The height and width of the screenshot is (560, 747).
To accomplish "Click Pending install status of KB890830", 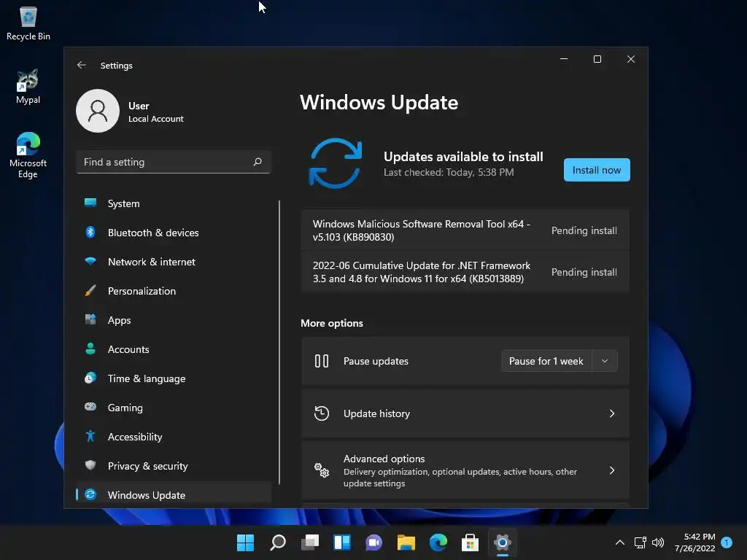I will point(584,230).
